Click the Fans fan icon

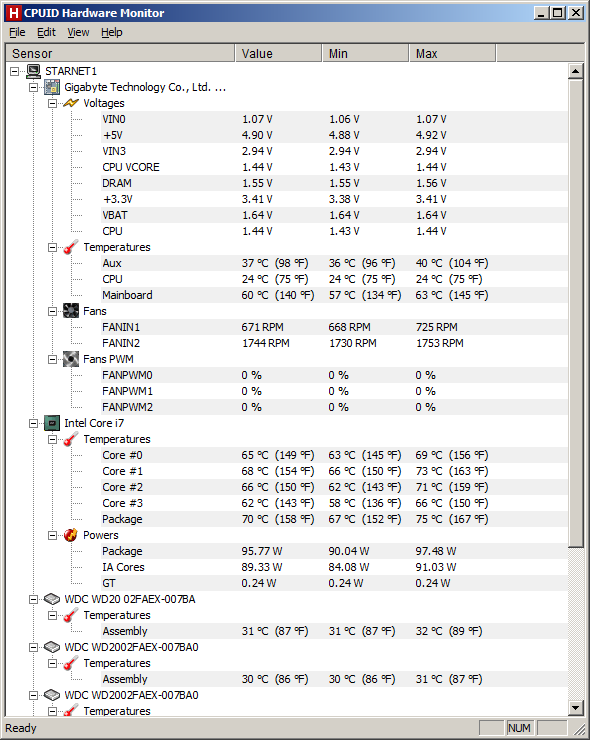click(x=71, y=311)
